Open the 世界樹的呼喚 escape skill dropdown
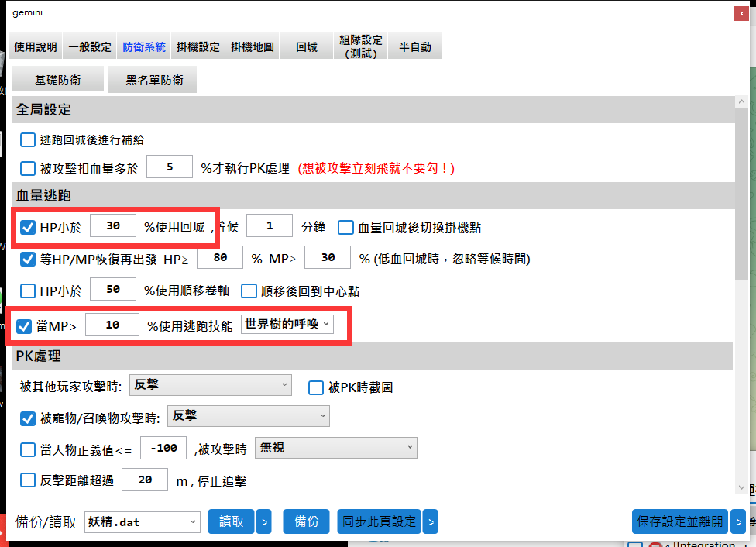Viewport: 756px width, 547px height. pyautogui.click(x=287, y=324)
